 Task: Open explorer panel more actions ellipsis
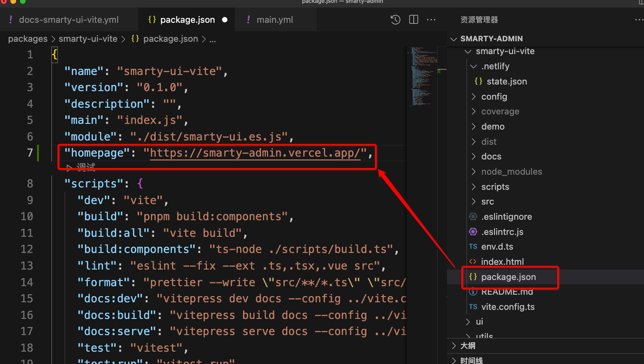tap(639, 20)
